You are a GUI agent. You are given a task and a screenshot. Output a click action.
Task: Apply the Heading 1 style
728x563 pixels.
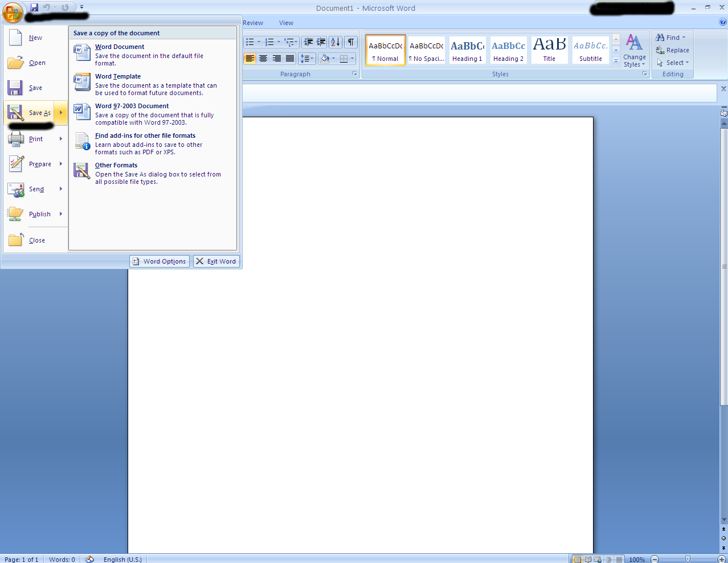[x=468, y=50]
